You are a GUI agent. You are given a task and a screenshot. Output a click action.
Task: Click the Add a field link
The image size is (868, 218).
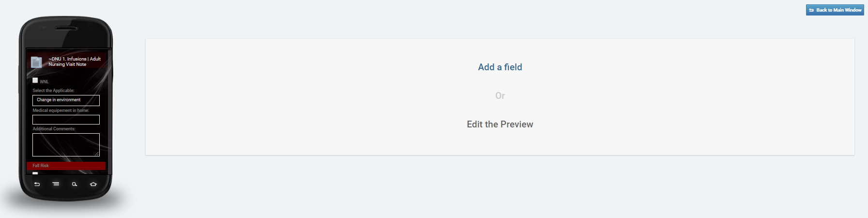click(x=500, y=67)
